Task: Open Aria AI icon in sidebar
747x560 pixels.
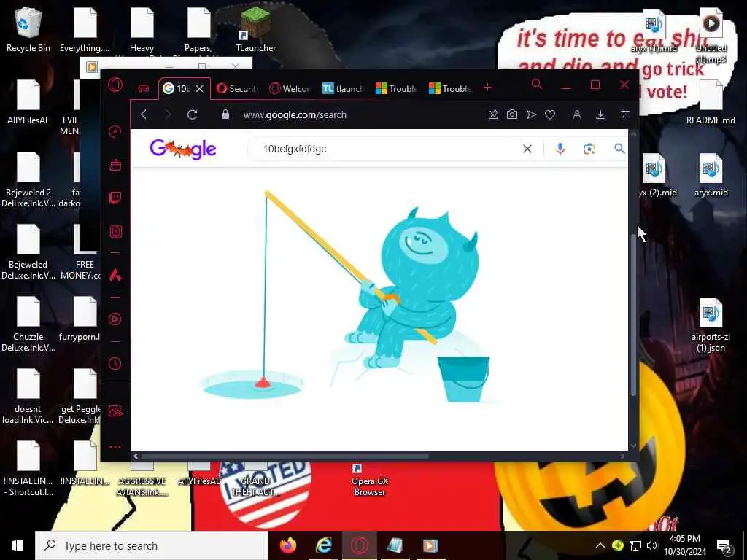Action: pos(115,275)
